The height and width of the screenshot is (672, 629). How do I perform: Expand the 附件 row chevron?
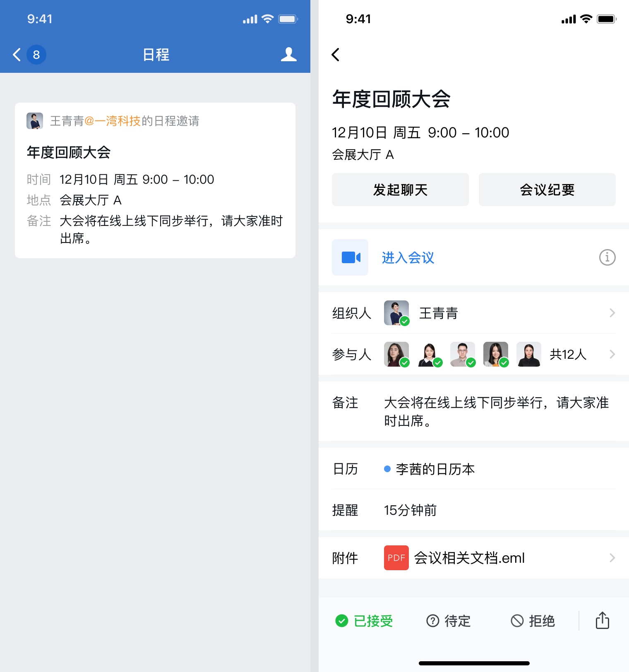[612, 558]
